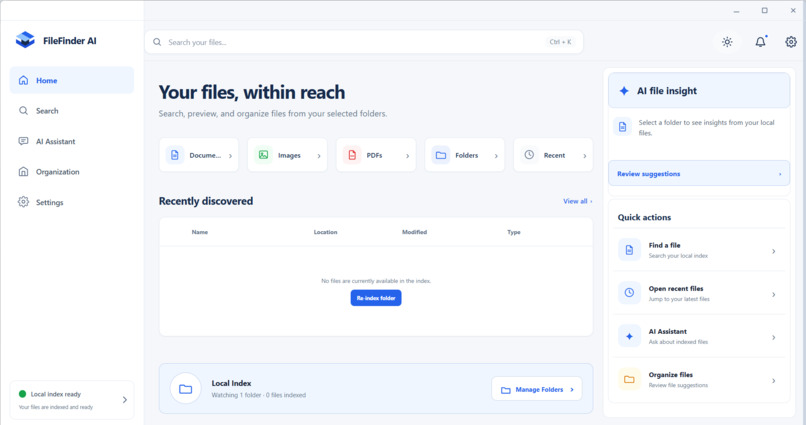The width and height of the screenshot is (806, 425).
Task: Click the red PDFs category icon
Action: (x=352, y=155)
